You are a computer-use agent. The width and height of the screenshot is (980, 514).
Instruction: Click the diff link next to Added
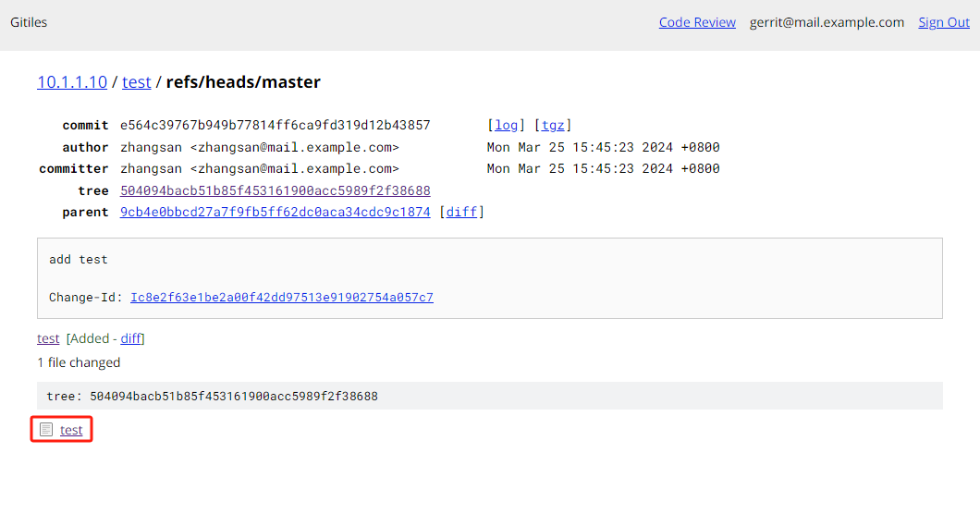coord(130,338)
